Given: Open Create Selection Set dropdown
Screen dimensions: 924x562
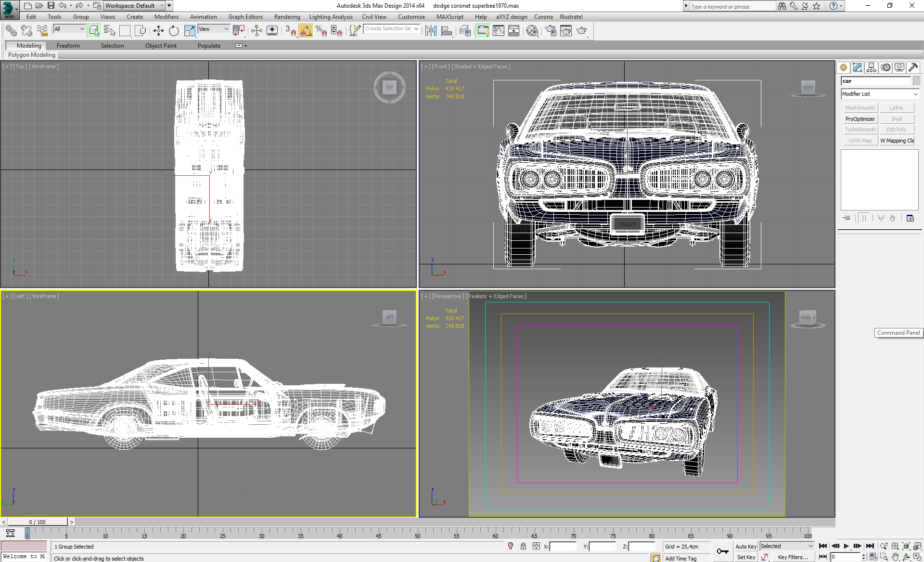Looking at the screenshot, I should point(392,29).
